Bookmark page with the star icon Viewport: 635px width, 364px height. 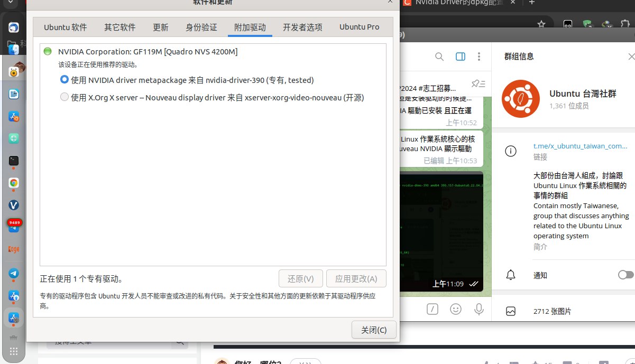click(541, 24)
